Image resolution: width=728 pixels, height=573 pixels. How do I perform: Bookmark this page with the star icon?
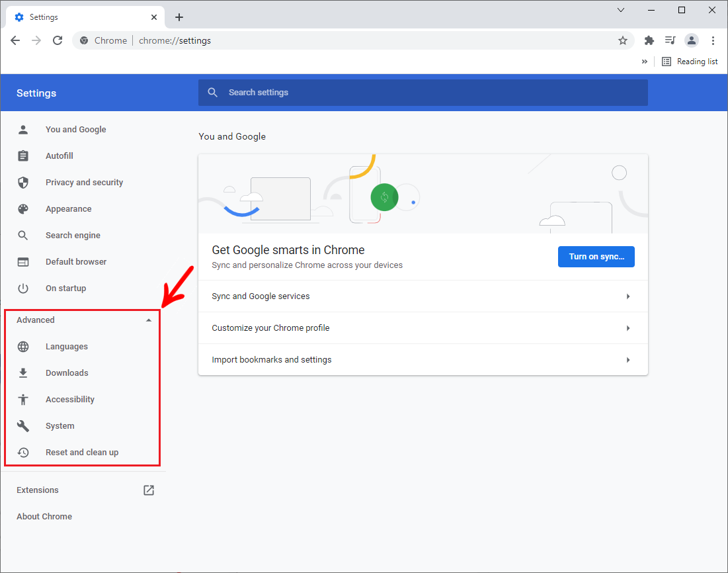[x=623, y=40]
